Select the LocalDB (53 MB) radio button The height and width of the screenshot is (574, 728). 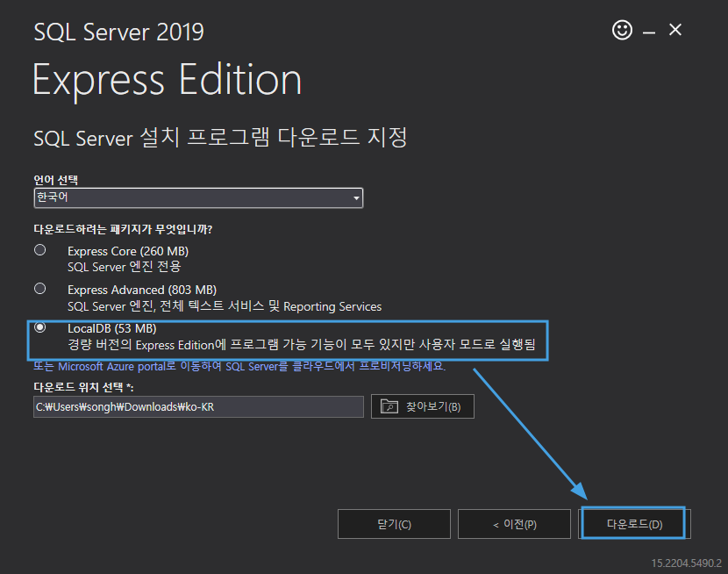(40, 327)
